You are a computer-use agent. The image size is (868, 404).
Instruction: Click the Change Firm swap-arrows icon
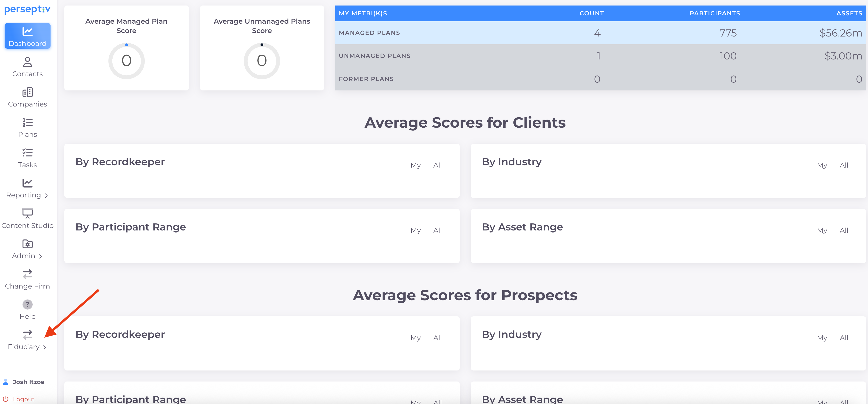(x=27, y=274)
